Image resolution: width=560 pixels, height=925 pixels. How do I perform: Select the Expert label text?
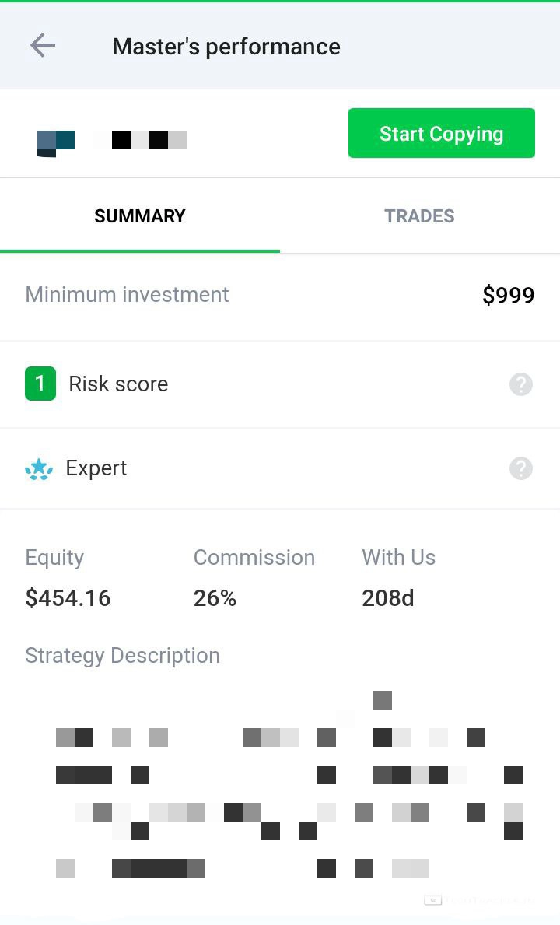[x=96, y=468]
